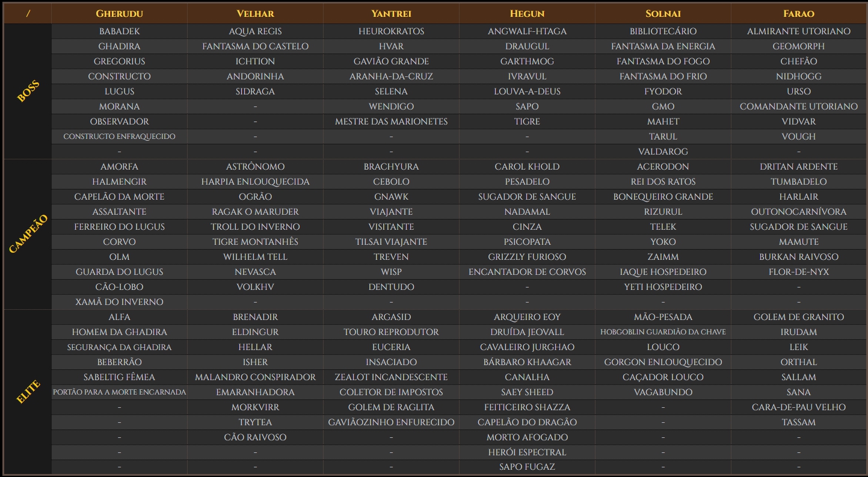Image resolution: width=868 pixels, height=477 pixels.
Task: Click the Elite category row label
Action: tap(28, 392)
